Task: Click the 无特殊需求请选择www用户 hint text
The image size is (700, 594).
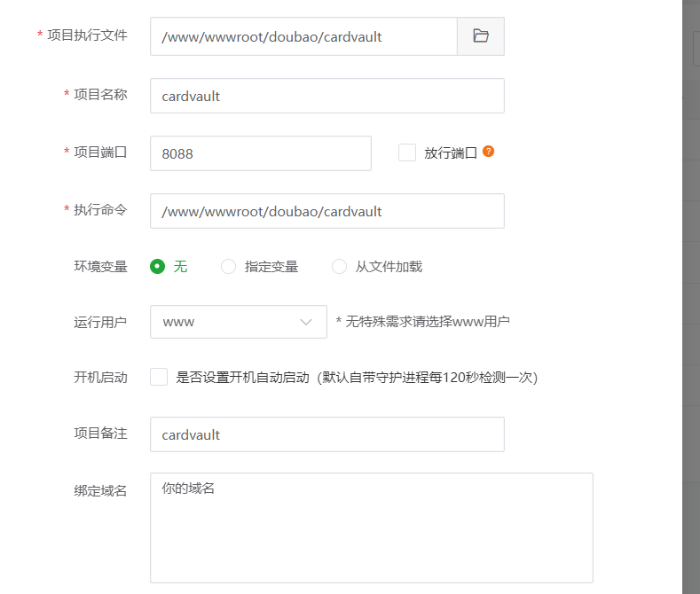Action: coord(423,322)
